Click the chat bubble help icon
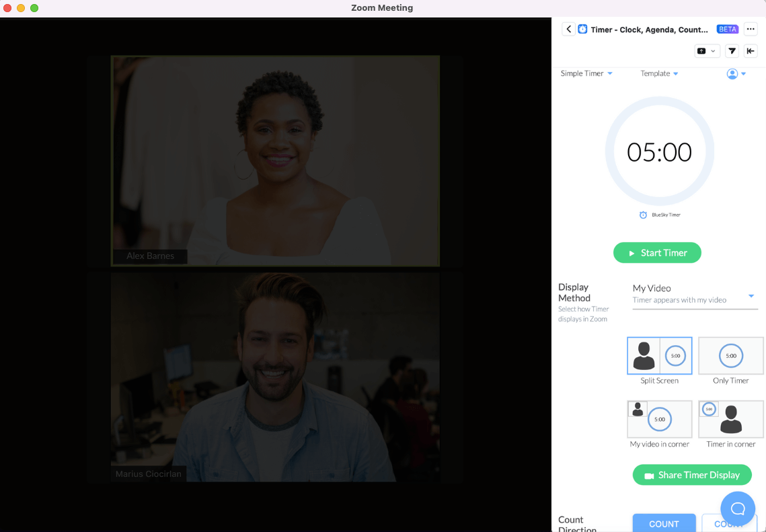Image resolution: width=766 pixels, height=532 pixels. 738,508
